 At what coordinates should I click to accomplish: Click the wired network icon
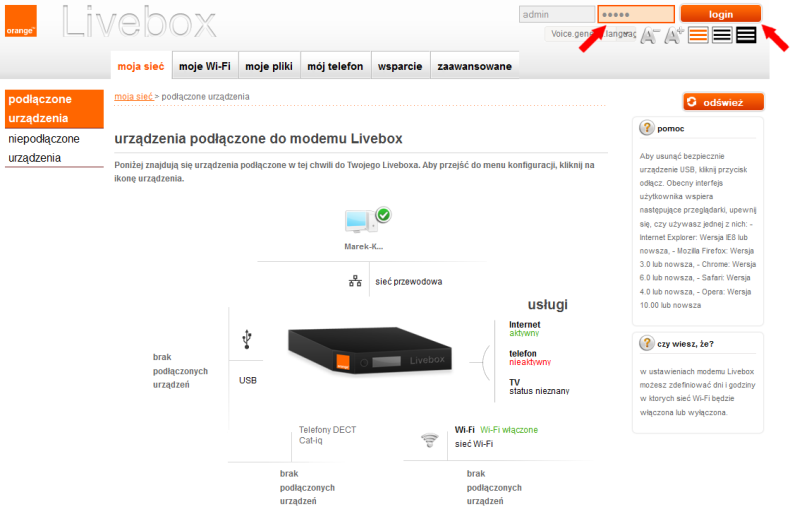(355, 281)
